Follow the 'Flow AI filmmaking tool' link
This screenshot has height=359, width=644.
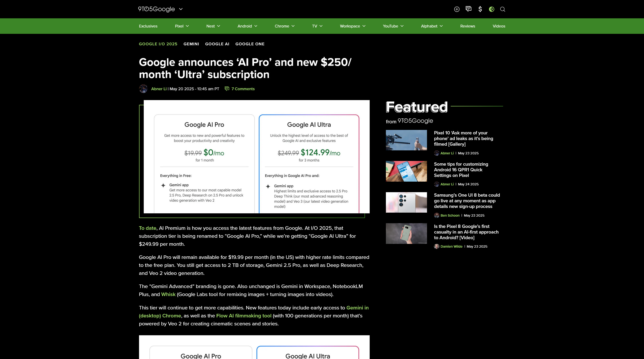pos(244,316)
